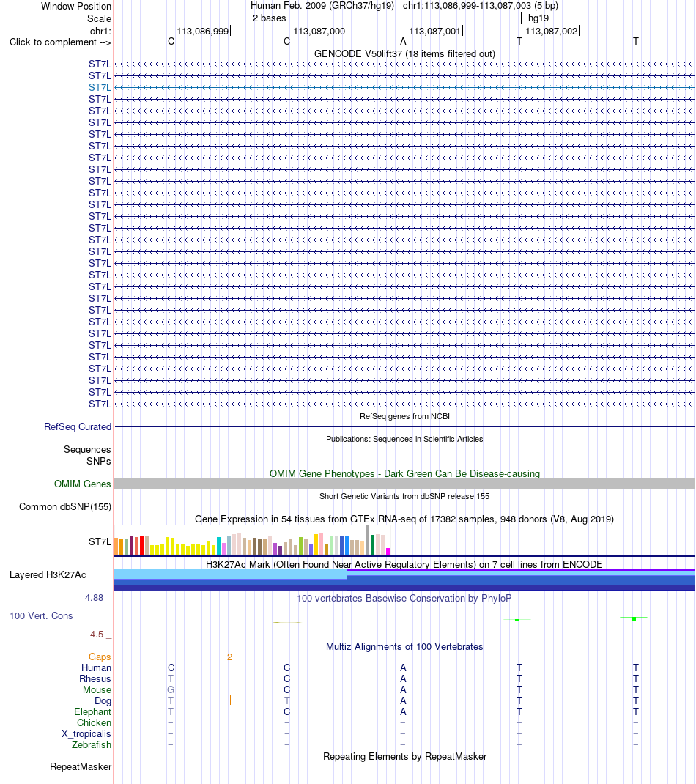696x784 pixels.
Task: Click the rightmost green PhyloP conservation bar
Action: tap(634, 619)
